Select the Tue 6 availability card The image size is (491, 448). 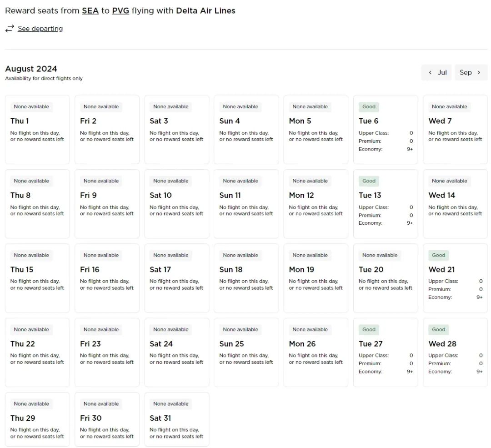click(x=385, y=129)
